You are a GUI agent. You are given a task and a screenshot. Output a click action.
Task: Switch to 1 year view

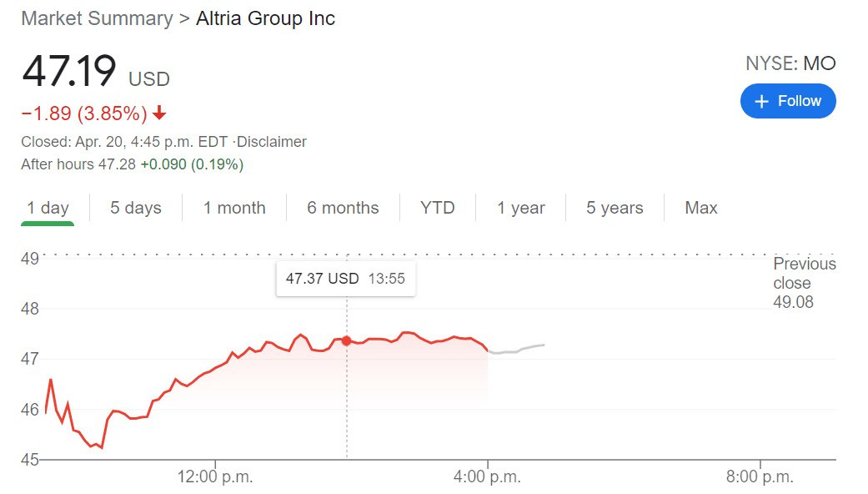coord(521,208)
